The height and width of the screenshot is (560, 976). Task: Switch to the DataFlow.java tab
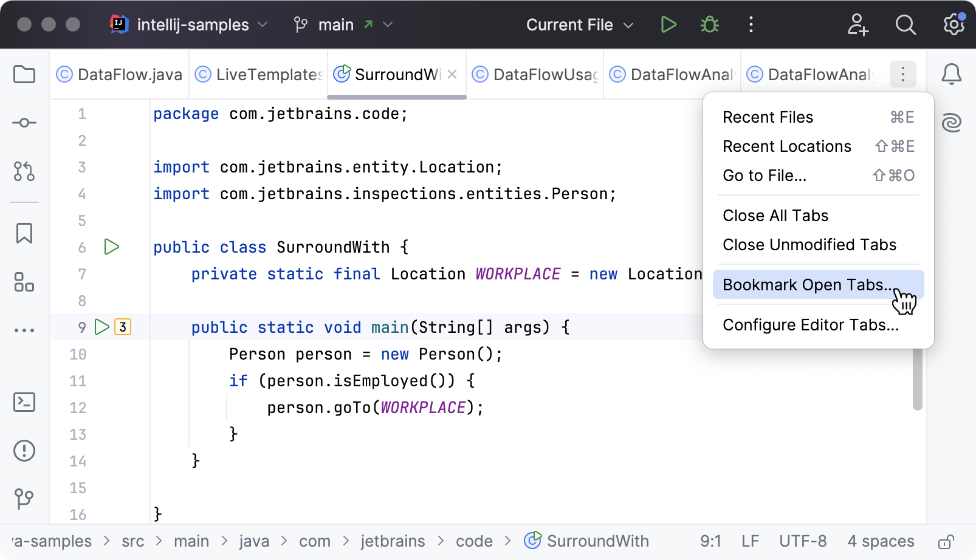click(119, 74)
